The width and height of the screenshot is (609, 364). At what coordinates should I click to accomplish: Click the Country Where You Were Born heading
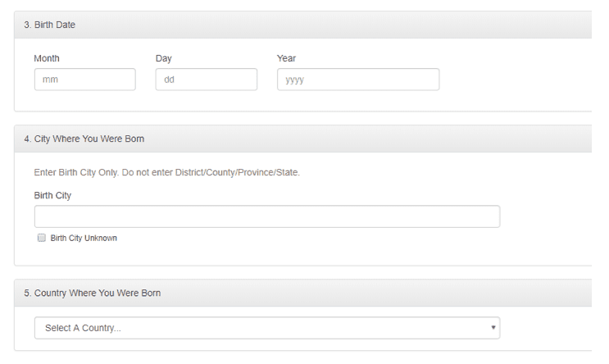[x=92, y=293]
